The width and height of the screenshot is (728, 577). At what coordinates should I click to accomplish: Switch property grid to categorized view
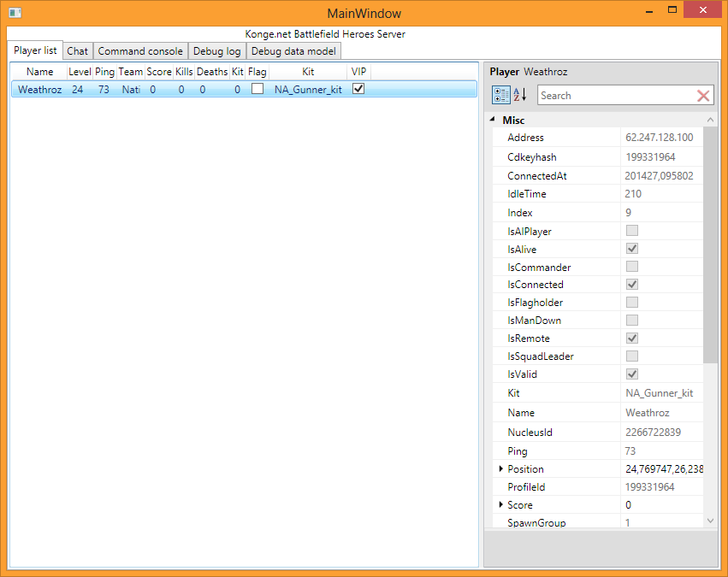pyautogui.click(x=501, y=95)
